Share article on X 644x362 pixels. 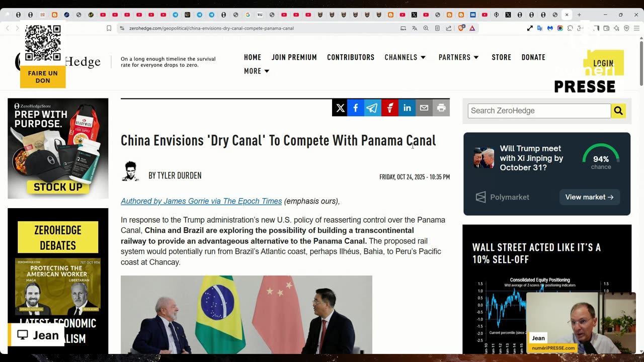(340, 108)
